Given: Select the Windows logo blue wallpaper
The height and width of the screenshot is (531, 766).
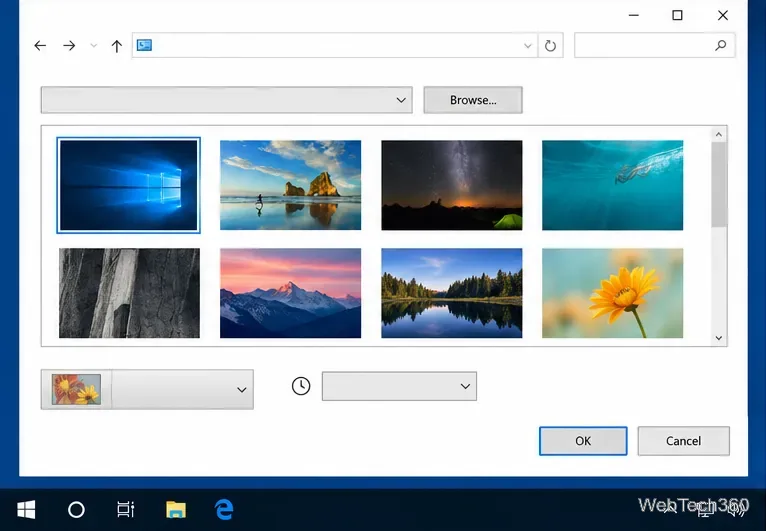Looking at the screenshot, I should [x=128, y=185].
